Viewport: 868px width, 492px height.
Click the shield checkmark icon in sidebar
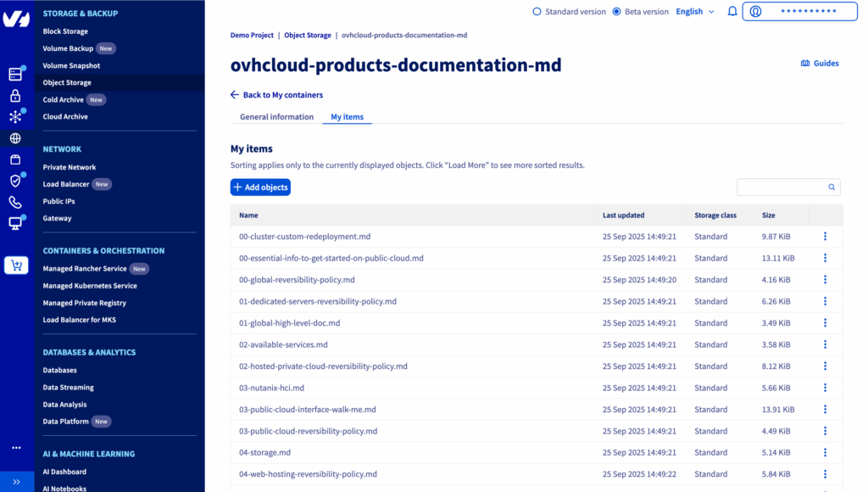(15, 181)
